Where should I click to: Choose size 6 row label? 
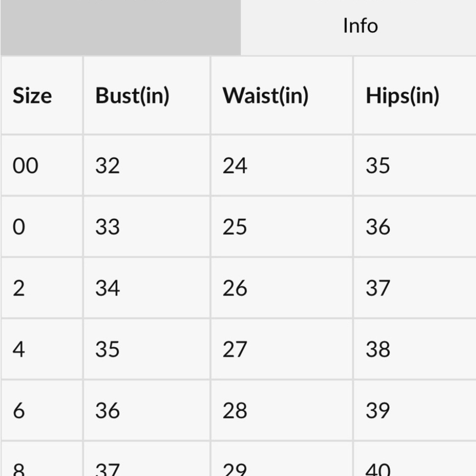[42, 410]
